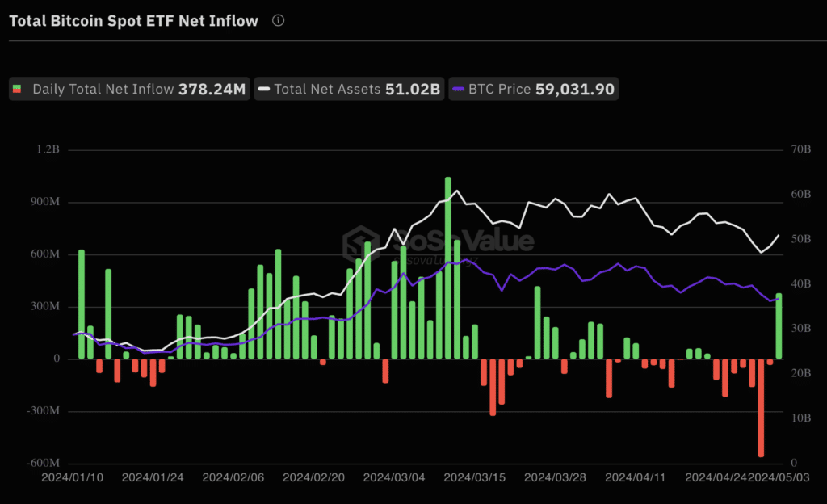
Task: Toggle the BTC Price legend
Action: (x=533, y=89)
